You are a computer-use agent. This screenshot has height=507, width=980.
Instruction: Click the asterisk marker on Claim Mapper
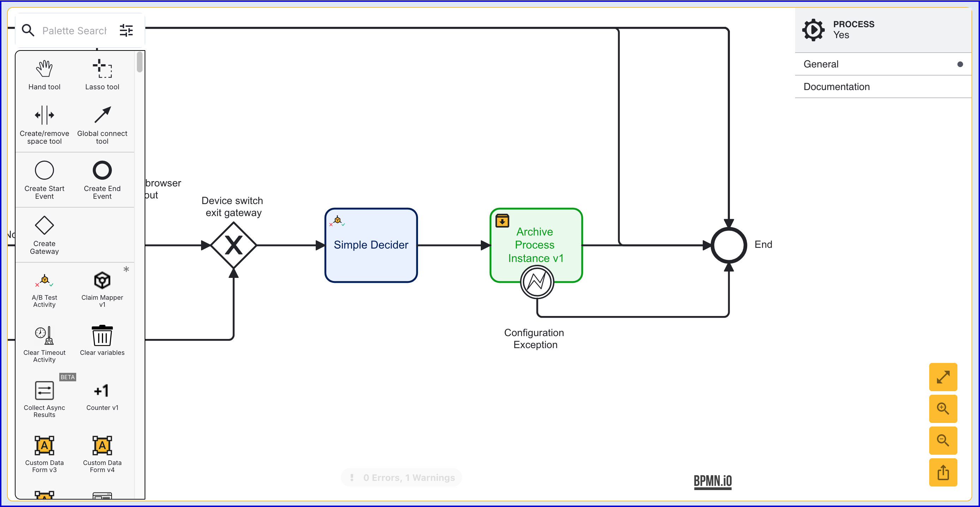(x=126, y=269)
